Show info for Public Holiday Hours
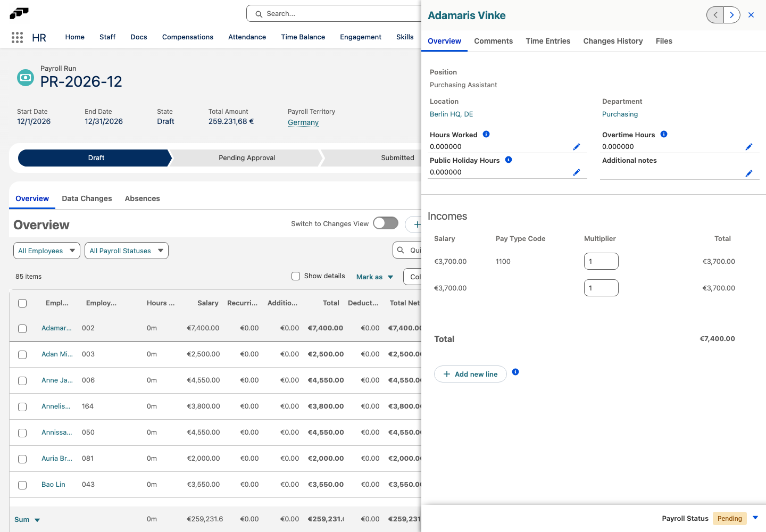This screenshot has width=766, height=532. click(x=509, y=160)
